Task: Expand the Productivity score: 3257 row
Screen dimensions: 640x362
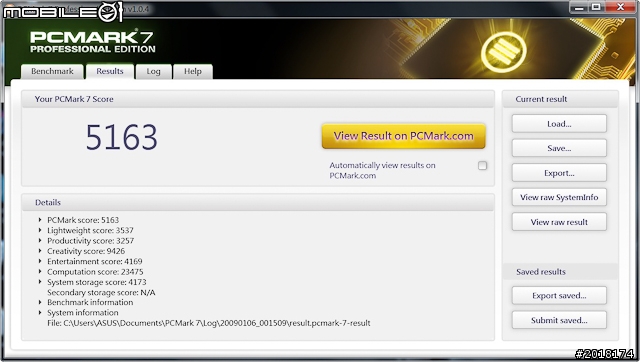Action: (x=40, y=240)
